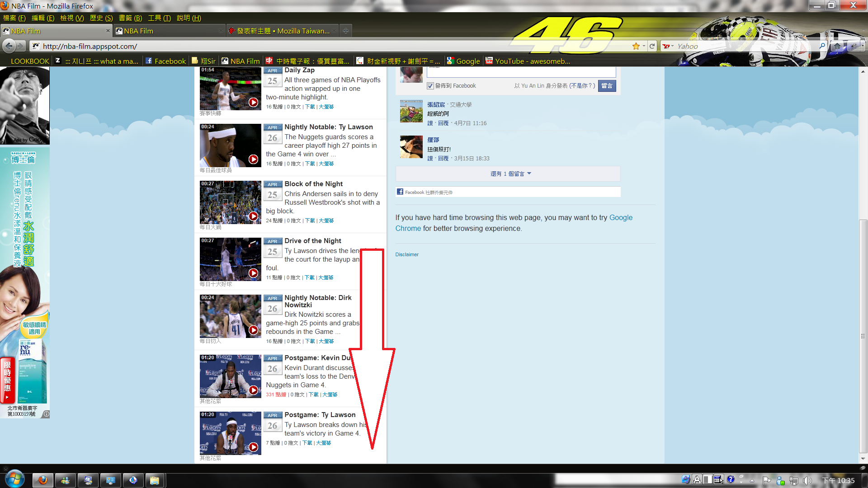Click the page reload icon
The image size is (868, 488).
(x=652, y=46)
